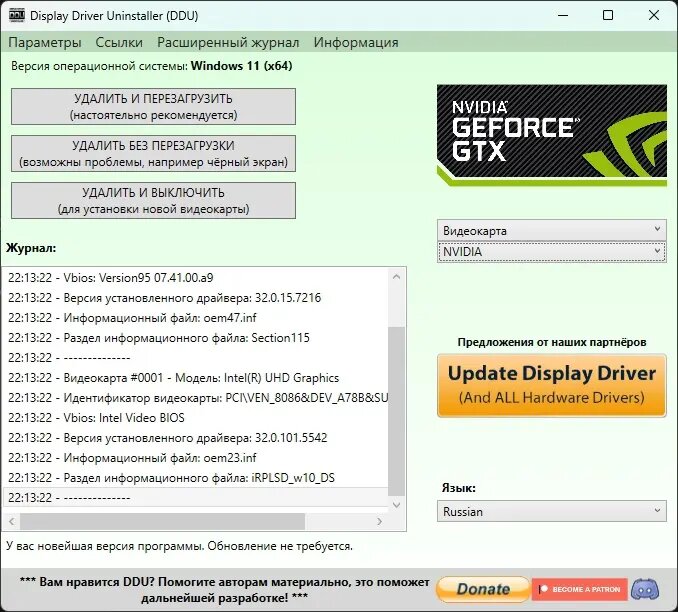Select log line 'Информационный файл: oem47.inf'
The width and height of the screenshot is (678, 612).
(195, 318)
